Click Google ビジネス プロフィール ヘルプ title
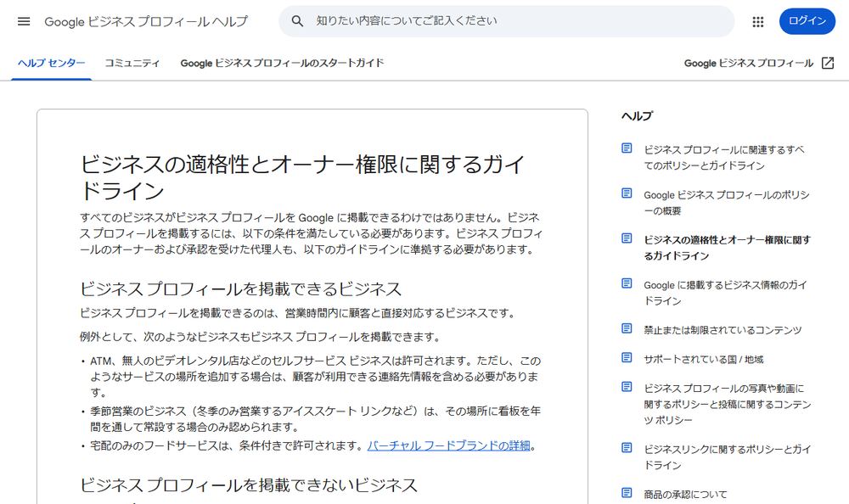The height and width of the screenshot is (504, 849). pyautogui.click(x=146, y=22)
